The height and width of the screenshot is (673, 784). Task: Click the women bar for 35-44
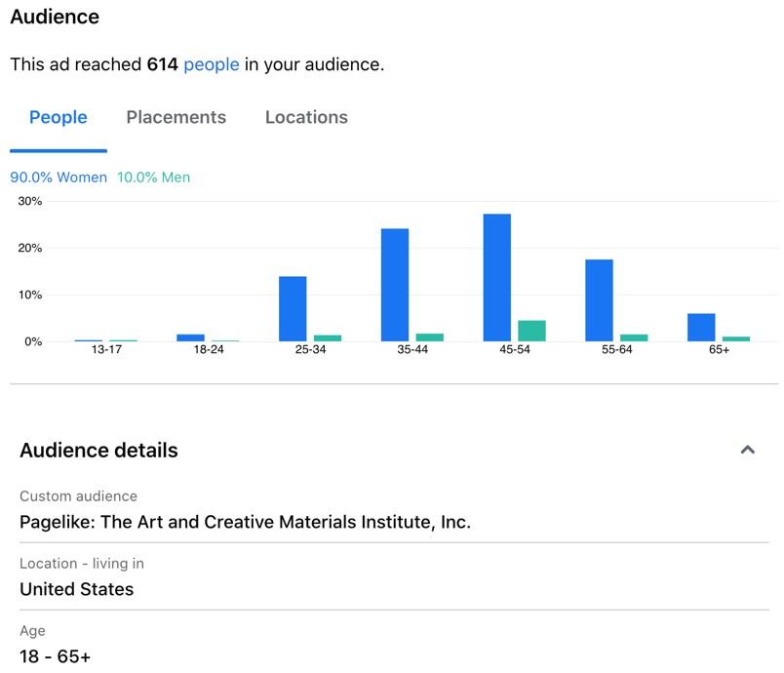pos(395,285)
